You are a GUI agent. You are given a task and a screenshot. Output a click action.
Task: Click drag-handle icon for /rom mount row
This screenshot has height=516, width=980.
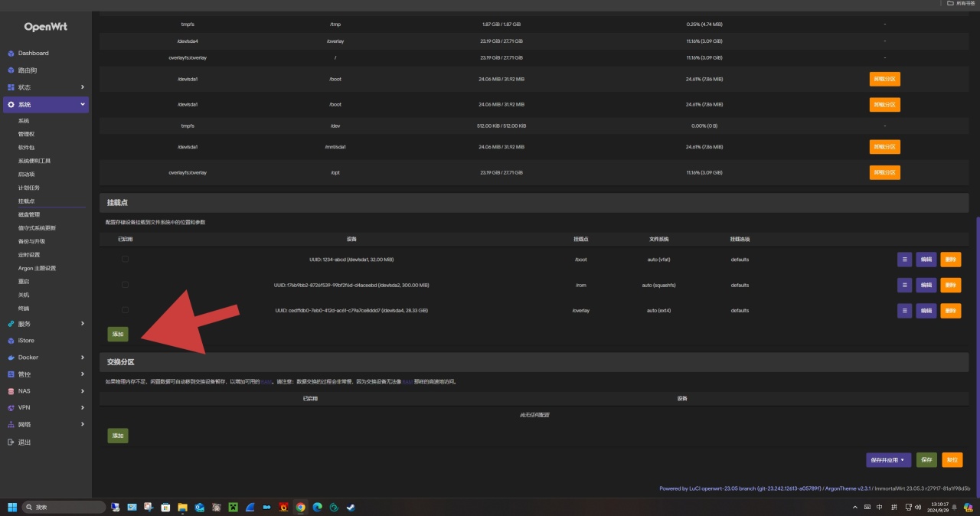point(904,285)
